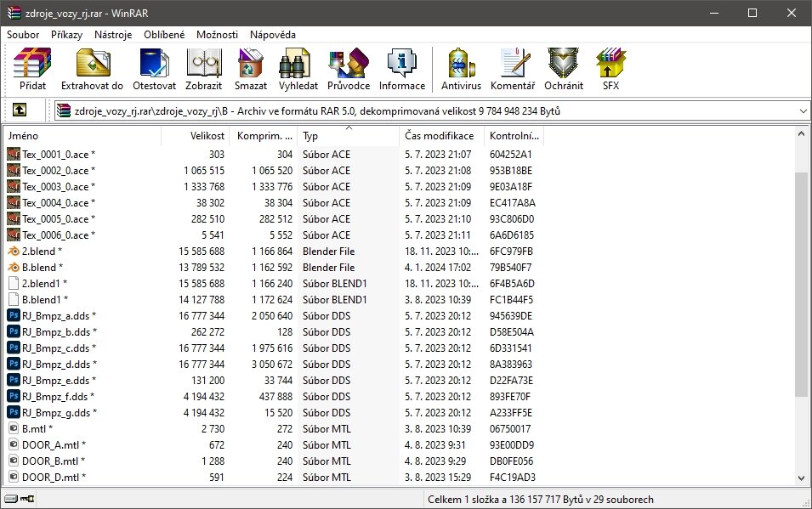Open the Oblíbené menu

164,35
